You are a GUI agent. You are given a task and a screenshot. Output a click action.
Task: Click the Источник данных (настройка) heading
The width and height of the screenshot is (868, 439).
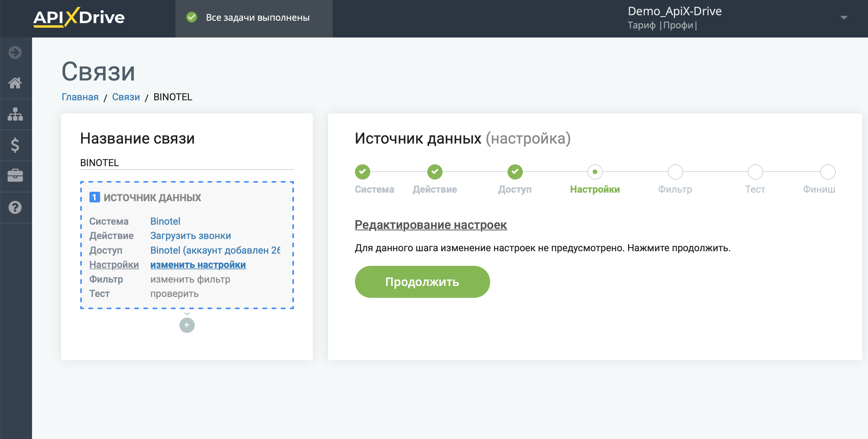tap(463, 138)
